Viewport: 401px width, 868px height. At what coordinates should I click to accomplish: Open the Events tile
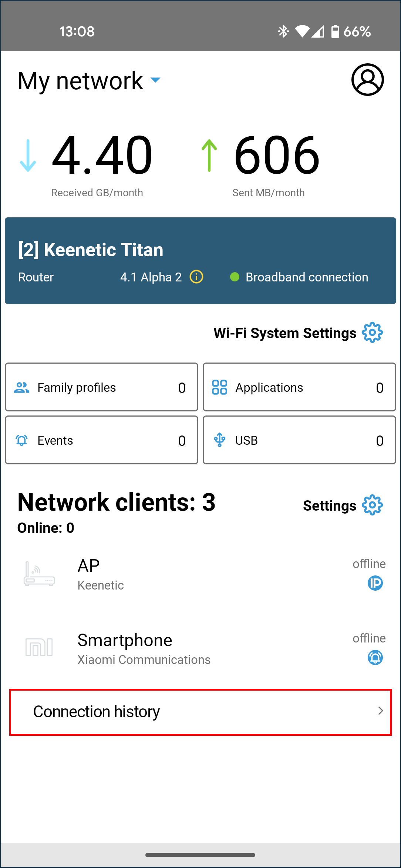pyautogui.click(x=101, y=440)
